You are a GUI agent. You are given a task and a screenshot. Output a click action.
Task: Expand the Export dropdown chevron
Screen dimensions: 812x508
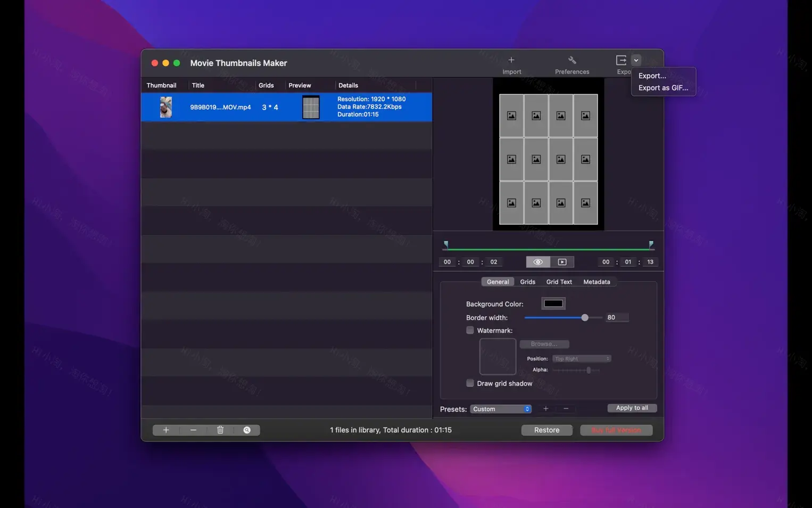636,60
